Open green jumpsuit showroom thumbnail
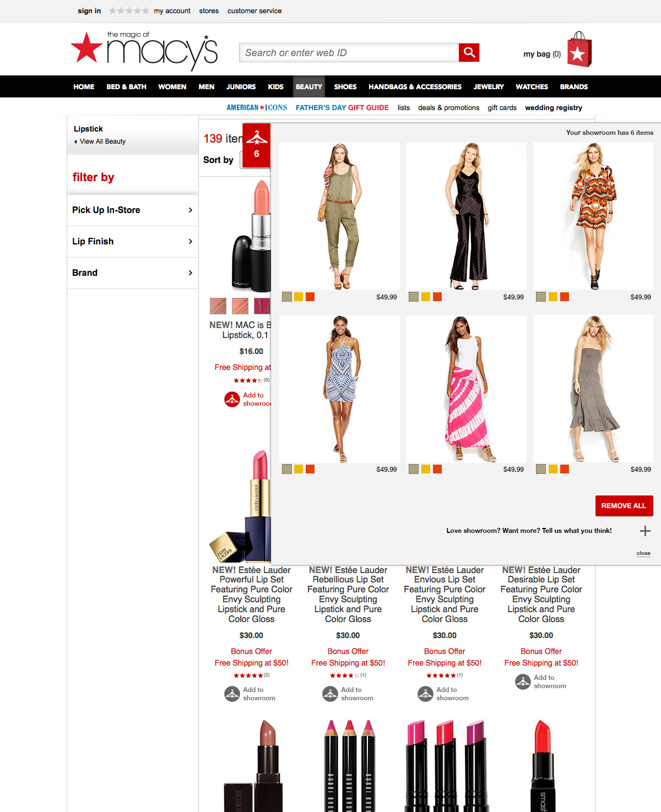The height and width of the screenshot is (812, 661). point(339,216)
